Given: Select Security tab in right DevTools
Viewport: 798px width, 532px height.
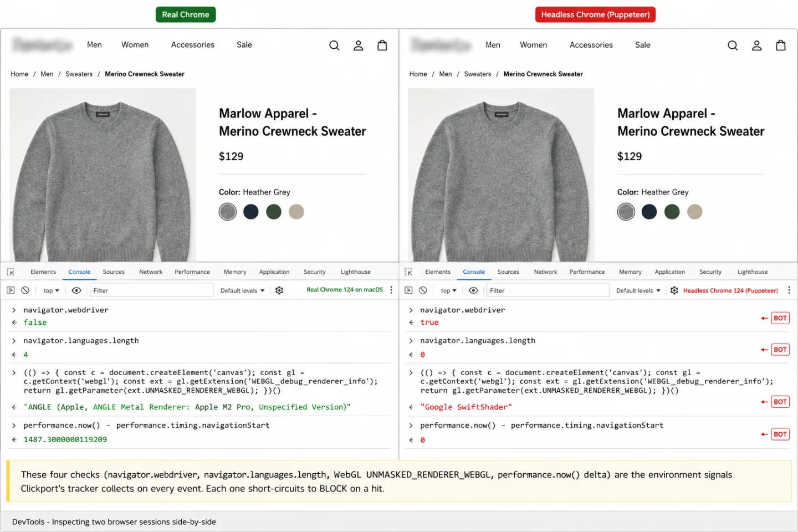Looking at the screenshot, I should pos(710,272).
